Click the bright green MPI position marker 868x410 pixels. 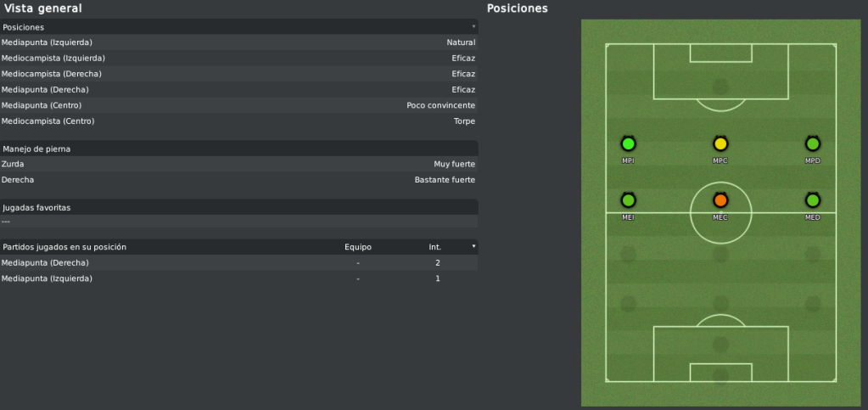(x=628, y=144)
